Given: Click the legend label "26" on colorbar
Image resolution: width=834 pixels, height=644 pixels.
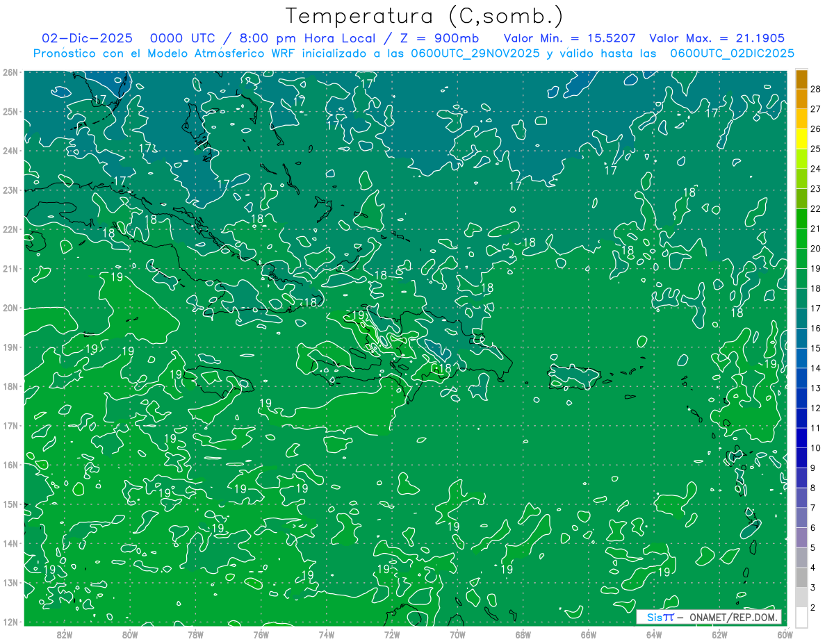Looking at the screenshot, I should (x=815, y=129).
